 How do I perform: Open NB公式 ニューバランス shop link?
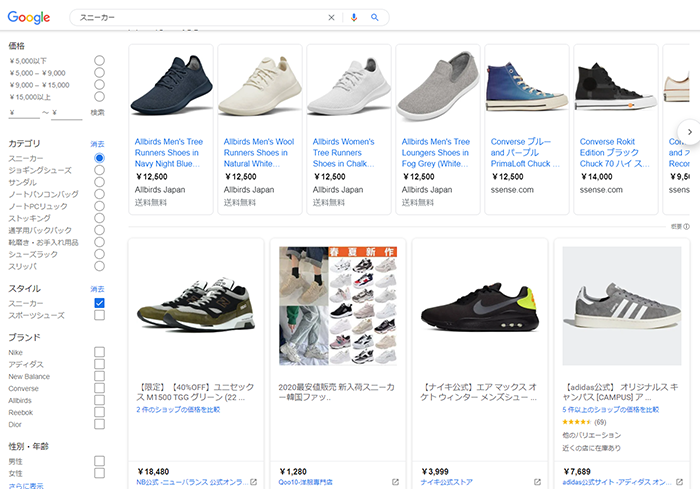click(192, 482)
